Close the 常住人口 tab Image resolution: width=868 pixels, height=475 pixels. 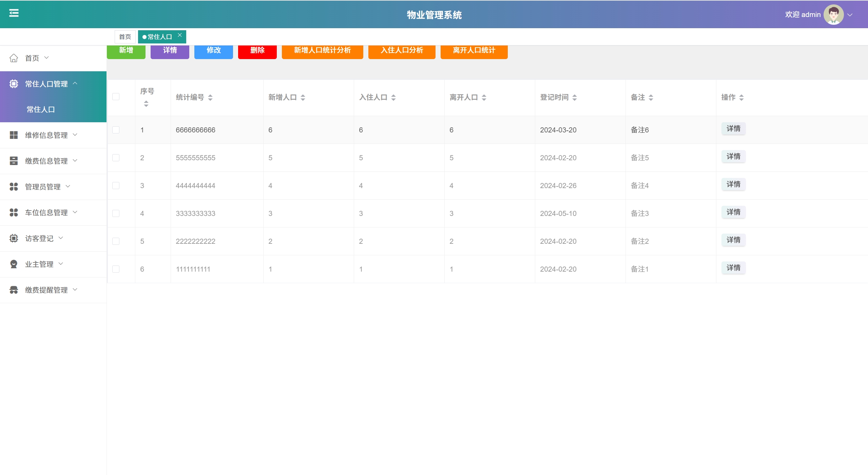click(180, 35)
